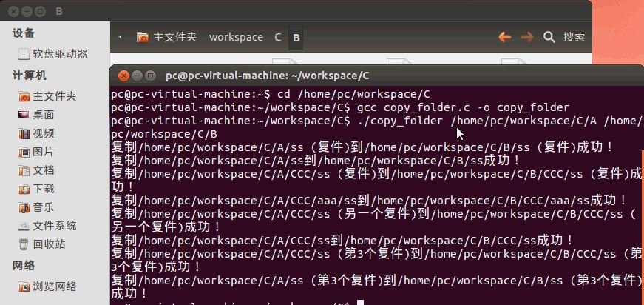
Task: Select the B folder breadcrumb
Action: pos(296,37)
